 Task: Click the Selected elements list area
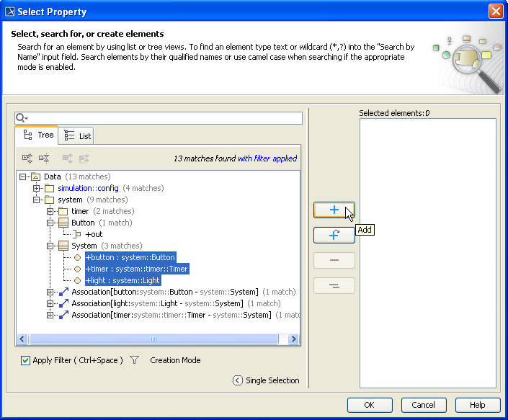pyautogui.click(x=427, y=253)
